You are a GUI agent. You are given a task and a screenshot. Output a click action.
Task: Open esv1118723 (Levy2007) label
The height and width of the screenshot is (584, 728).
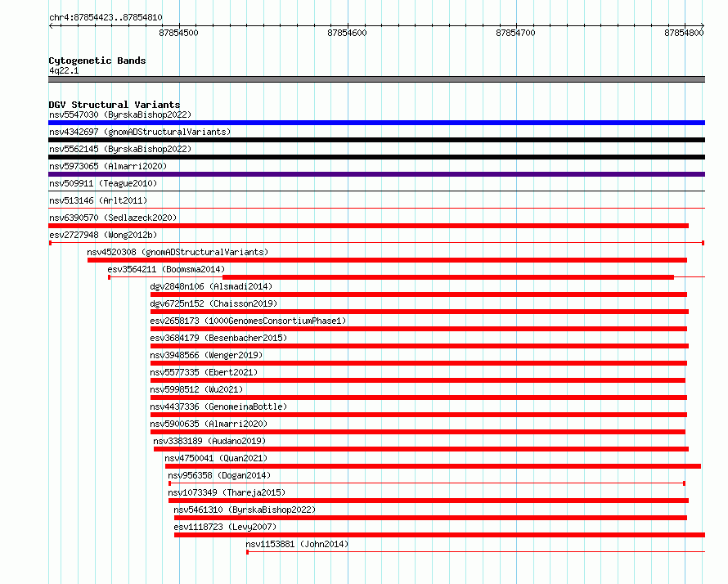tap(225, 527)
